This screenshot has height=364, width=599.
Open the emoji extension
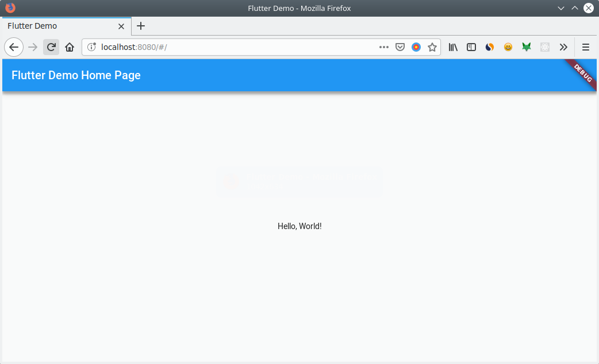coord(508,47)
